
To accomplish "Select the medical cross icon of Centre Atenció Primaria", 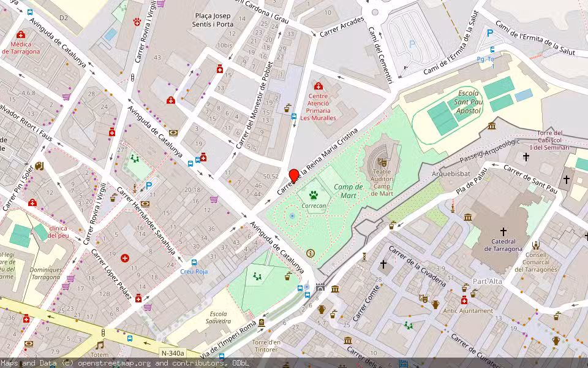I will coord(318,86).
